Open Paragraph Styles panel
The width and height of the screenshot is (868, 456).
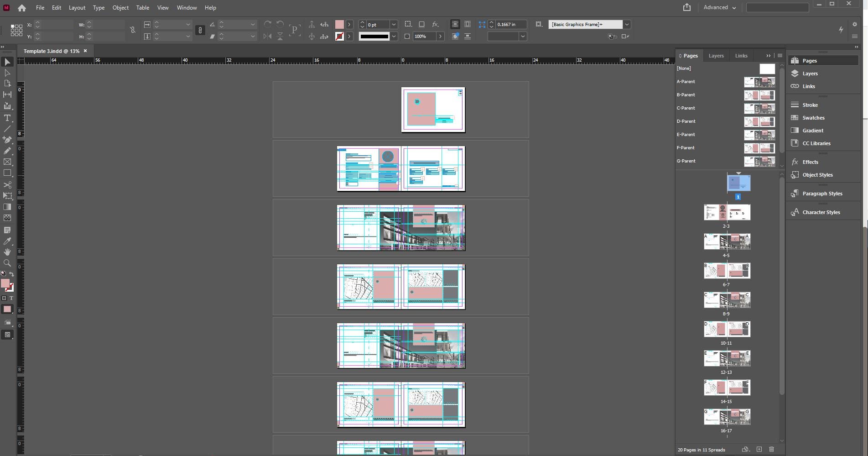point(822,194)
